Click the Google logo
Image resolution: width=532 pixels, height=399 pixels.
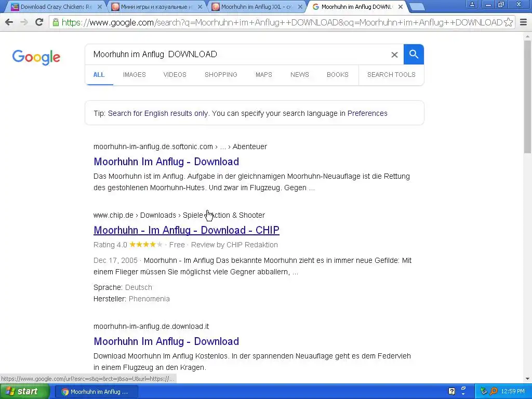pos(36,57)
